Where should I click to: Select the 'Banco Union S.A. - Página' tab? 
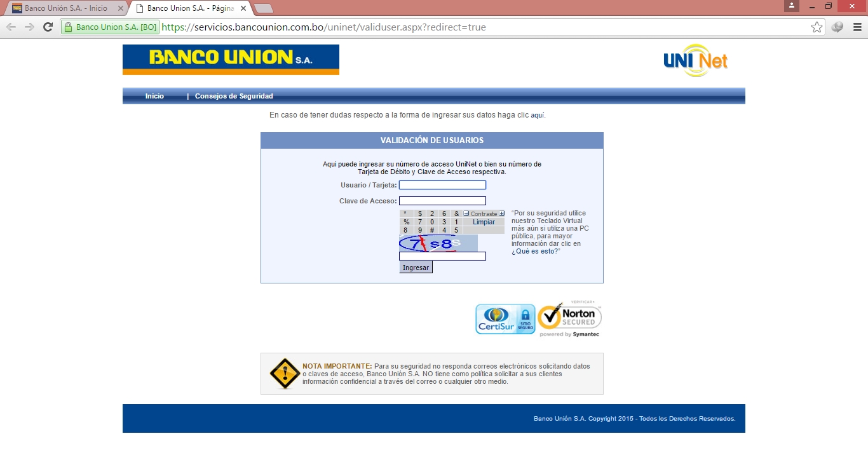190,8
